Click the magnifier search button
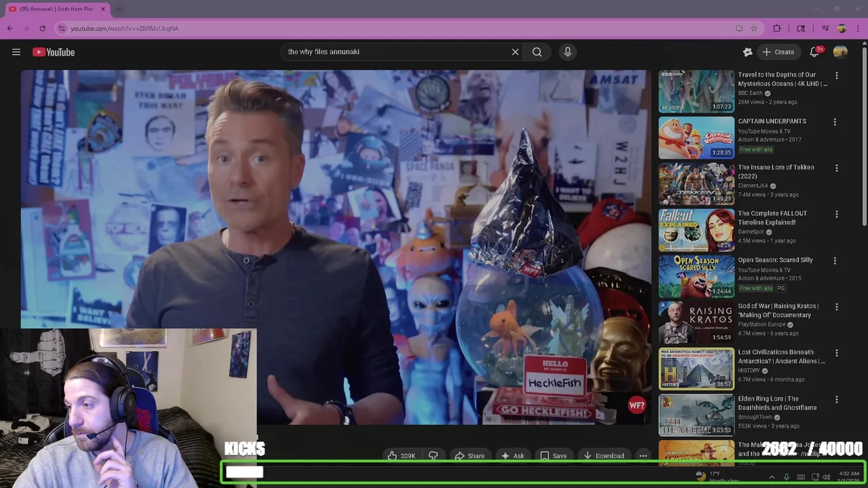 tap(537, 52)
